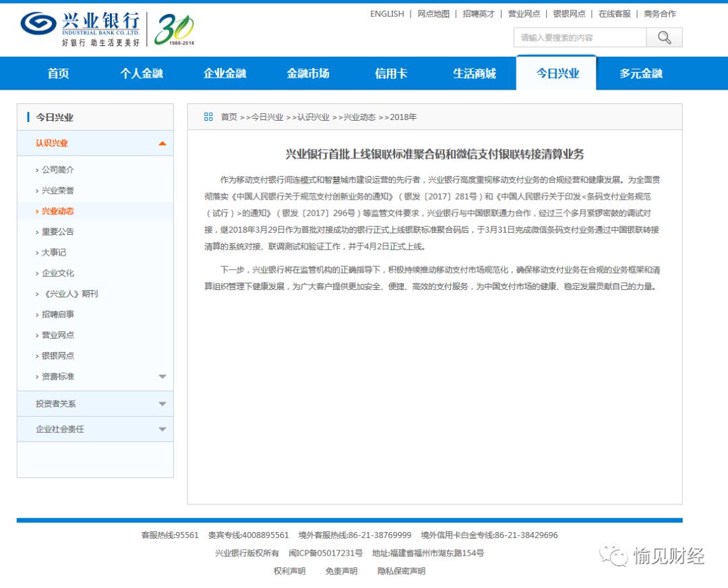Go to 认识兴业 in the breadcrumb
The image size is (728, 588).
coord(313,117)
